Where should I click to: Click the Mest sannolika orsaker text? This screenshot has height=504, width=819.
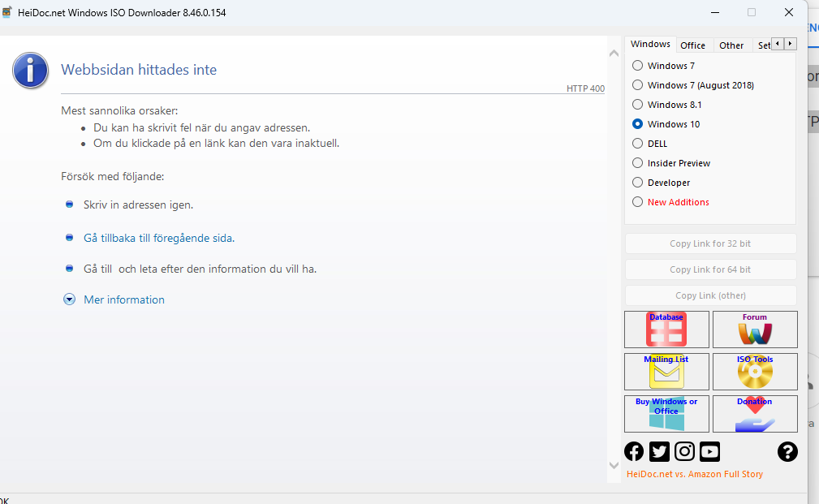[x=119, y=110]
